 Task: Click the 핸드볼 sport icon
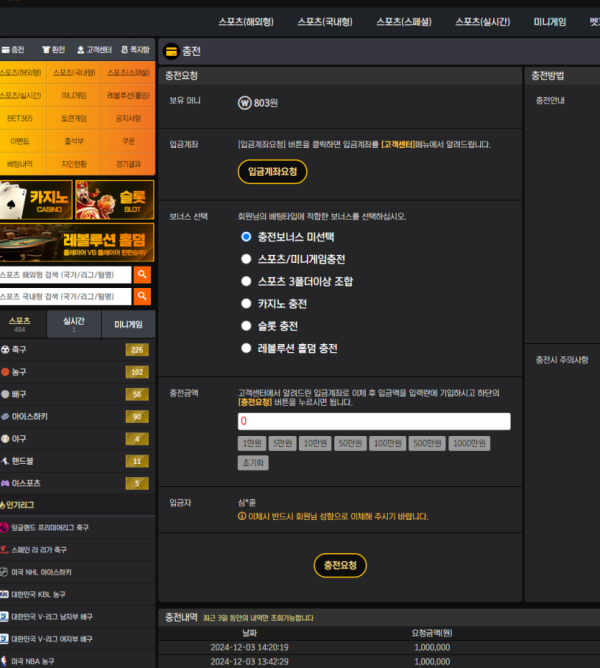click(x=5, y=461)
